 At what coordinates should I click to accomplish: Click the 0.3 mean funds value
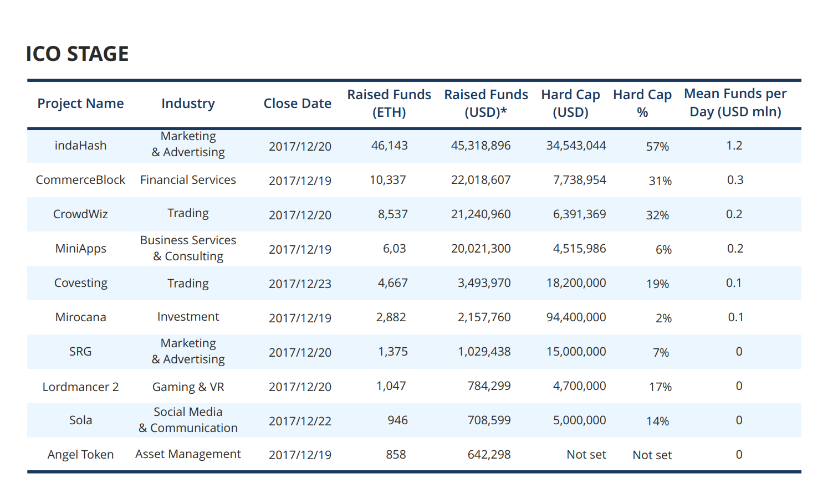click(735, 180)
